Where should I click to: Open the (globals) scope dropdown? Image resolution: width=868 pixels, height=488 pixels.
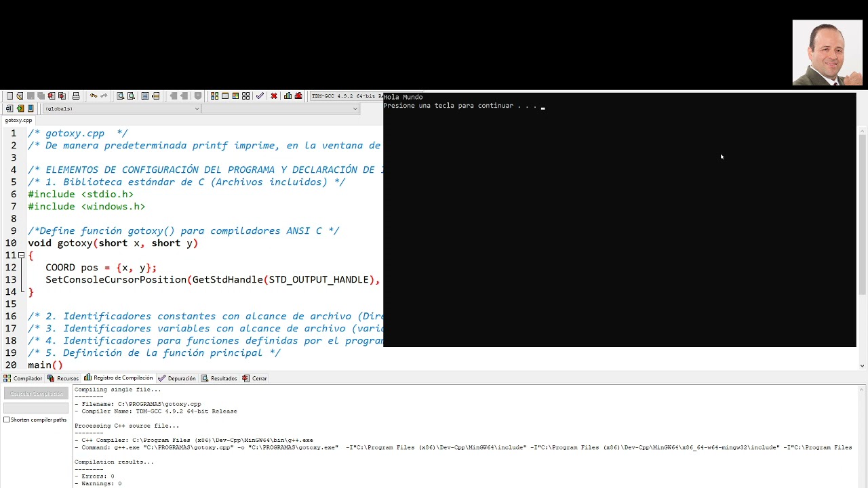pyautogui.click(x=122, y=108)
